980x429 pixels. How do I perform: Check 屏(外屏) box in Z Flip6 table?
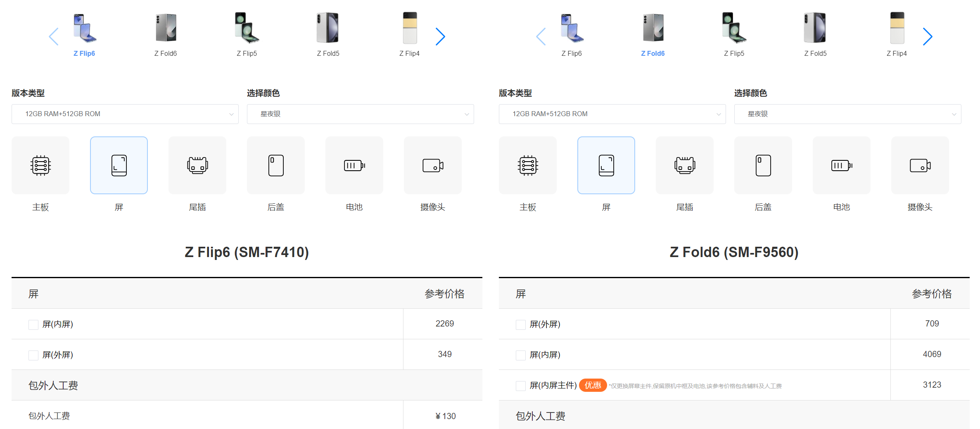(33, 355)
